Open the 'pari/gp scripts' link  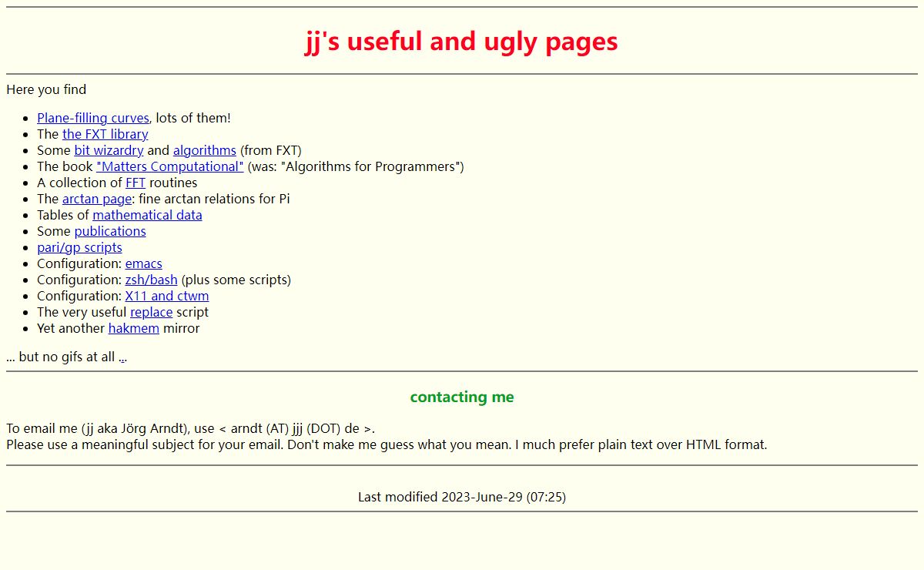click(x=79, y=247)
